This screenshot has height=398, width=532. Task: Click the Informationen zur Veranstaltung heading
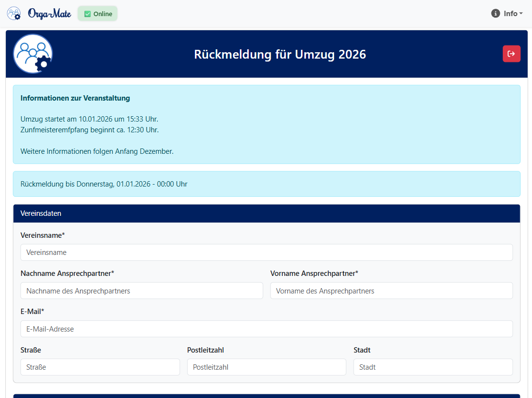click(75, 98)
